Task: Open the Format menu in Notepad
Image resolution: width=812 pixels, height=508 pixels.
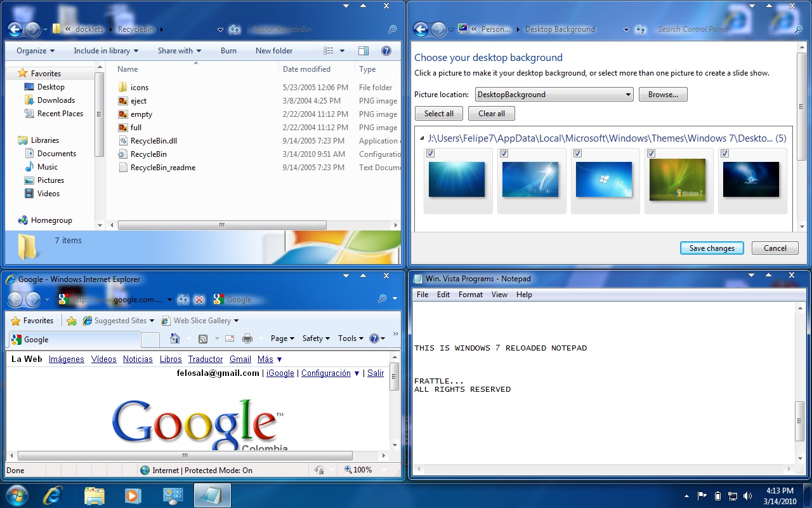Action: (470, 294)
